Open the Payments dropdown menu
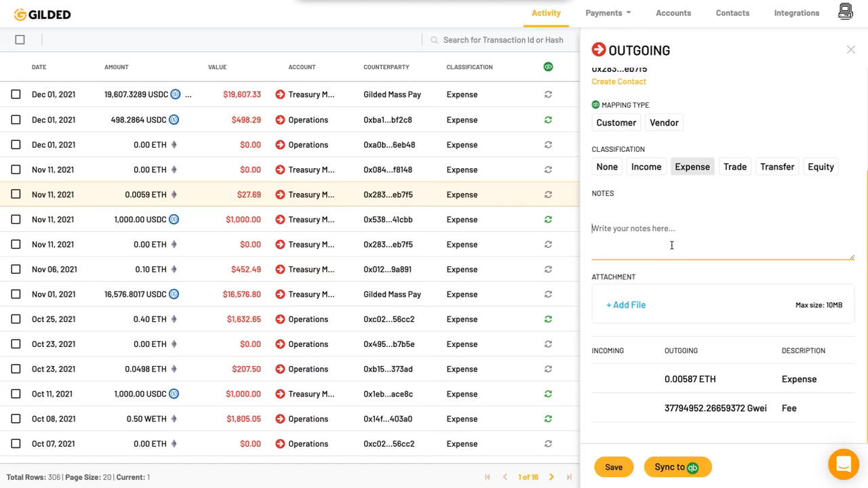 607,12
